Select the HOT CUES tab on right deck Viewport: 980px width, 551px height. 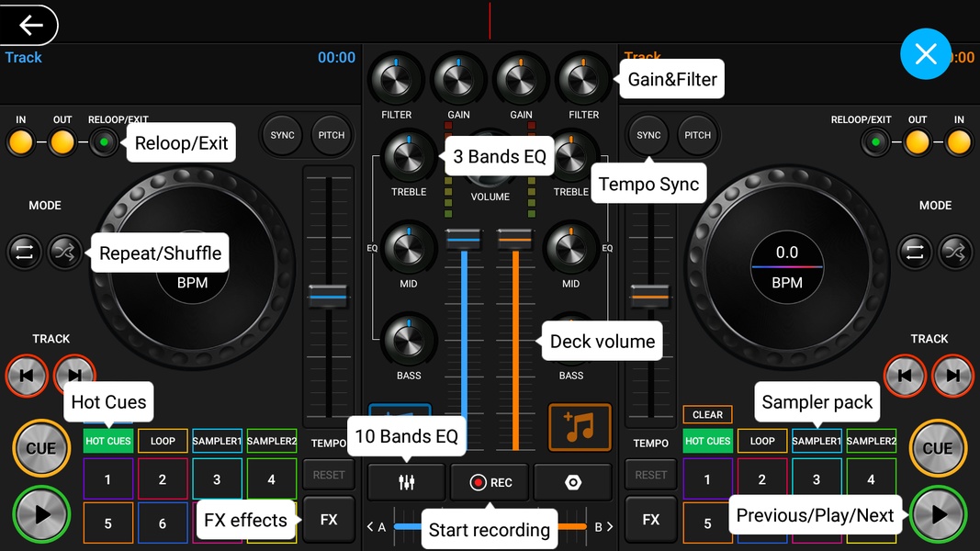(707, 441)
